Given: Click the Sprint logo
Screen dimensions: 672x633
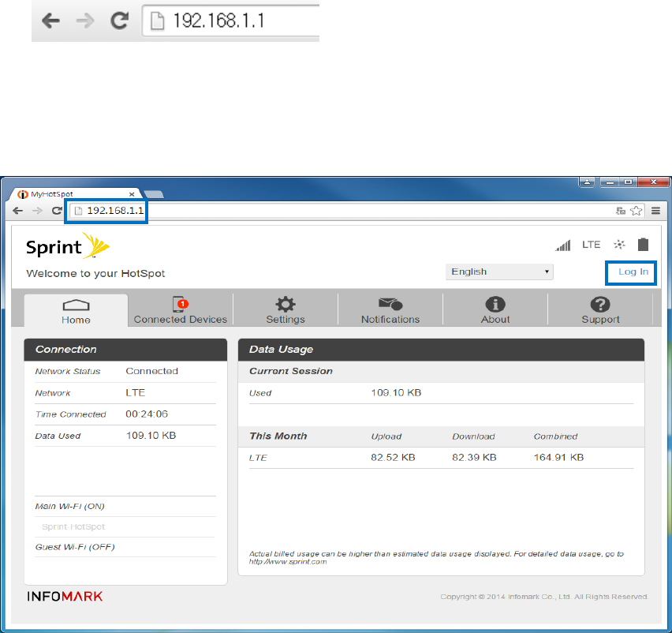Looking at the screenshot, I should [68, 245].
